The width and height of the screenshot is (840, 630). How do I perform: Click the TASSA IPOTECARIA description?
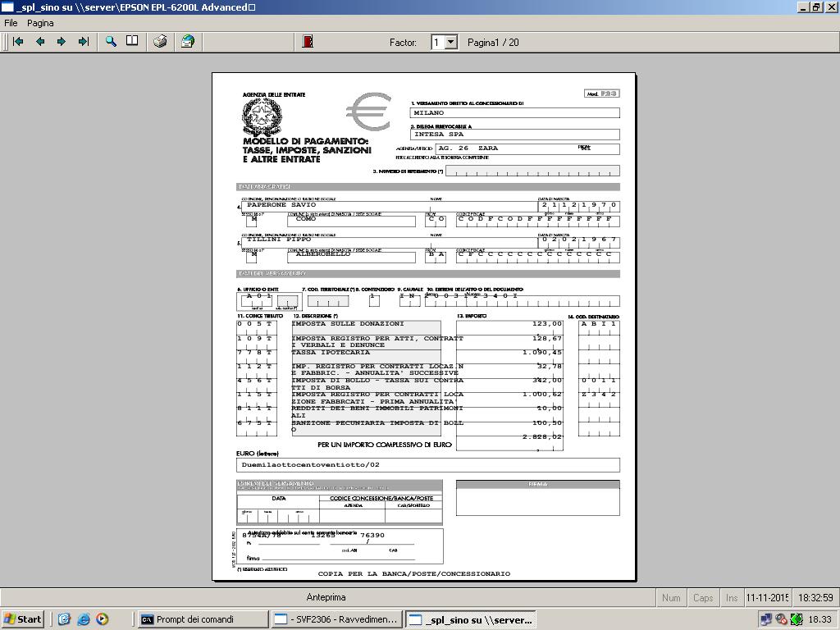click(331, 353)
